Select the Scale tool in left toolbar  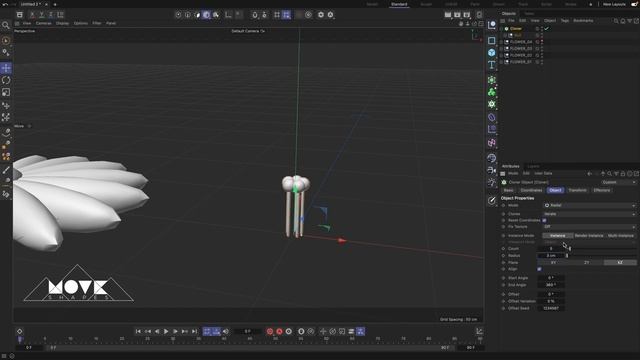pos(6,92)
